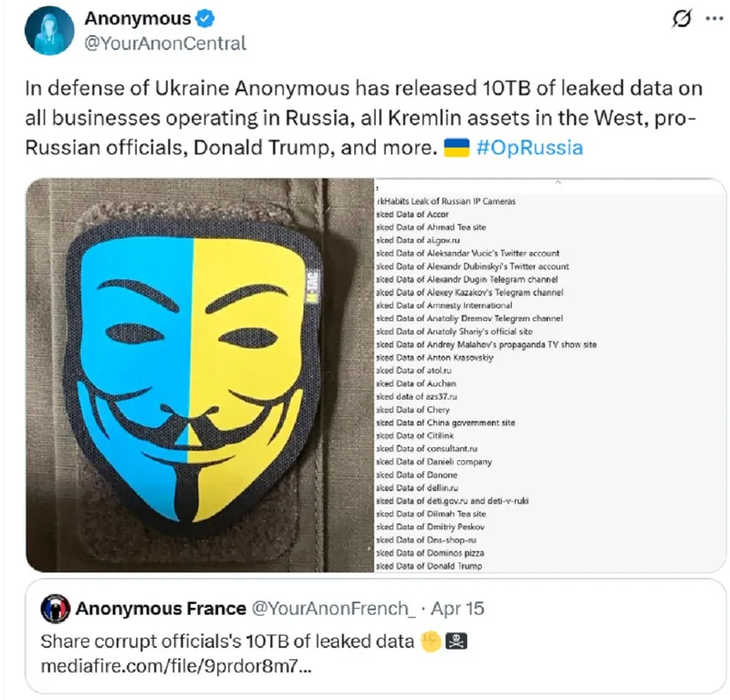Viewport: 730px width, 700px height.
Task: Open the leaked data file list image
Action: pos(550,375)
